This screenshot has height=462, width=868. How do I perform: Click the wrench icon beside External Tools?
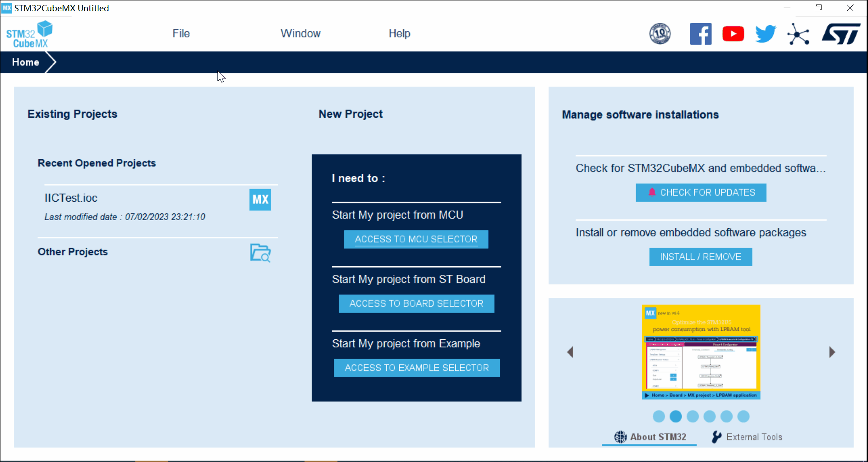click(x=716, y=437)
